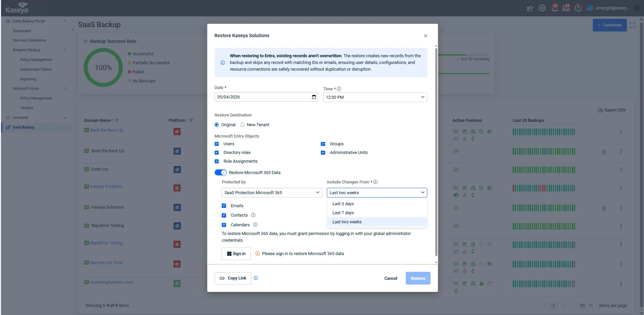The width and height of the screenshot is (644, 315).
Task: Click the platform icon for Recover On Time
Action: (177, 264)
